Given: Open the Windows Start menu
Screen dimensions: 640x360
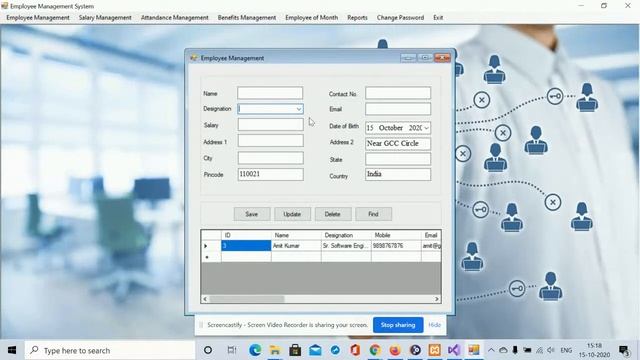Looking at the screenshot, I should tap(12, 350).
